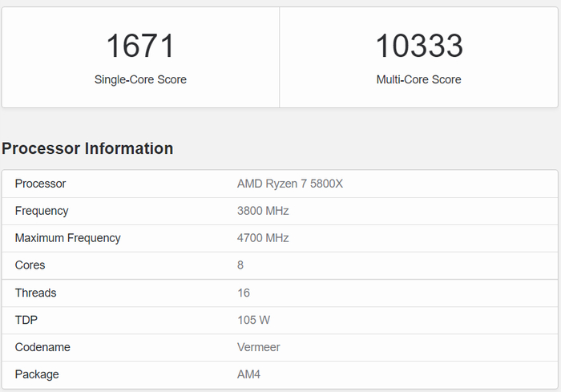Click the threads value 16
Viewport: 561px width, 392px height.
pyautogui.click(x=244, y=293)
